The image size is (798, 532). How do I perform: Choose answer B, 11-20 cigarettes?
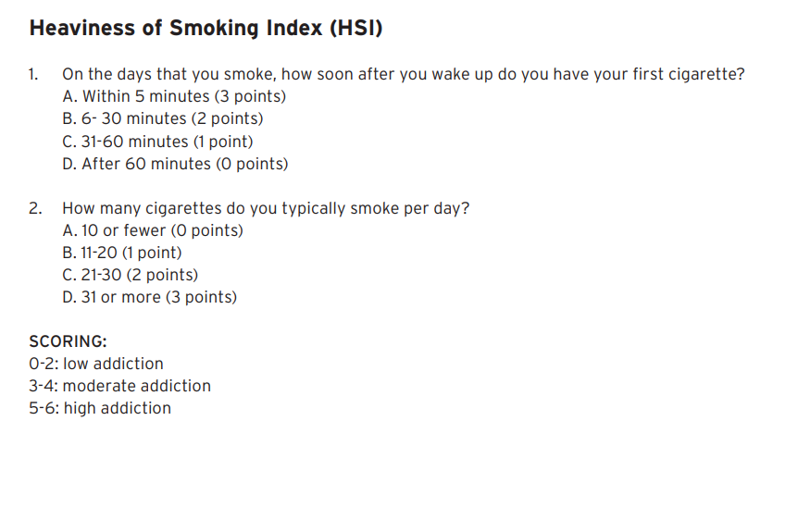[122, 253]
